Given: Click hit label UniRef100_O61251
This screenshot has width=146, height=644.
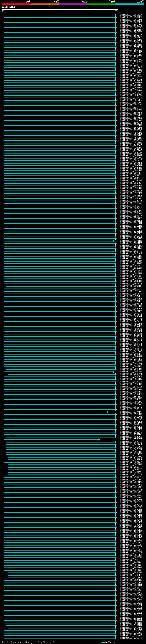Looking at the screenshot, I should coord(131,555).
